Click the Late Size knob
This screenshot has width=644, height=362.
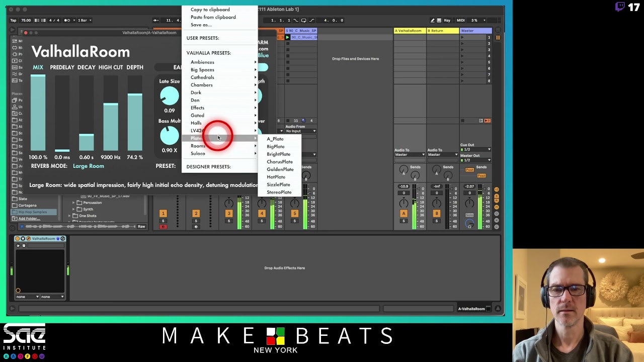[x=170, y=96]
